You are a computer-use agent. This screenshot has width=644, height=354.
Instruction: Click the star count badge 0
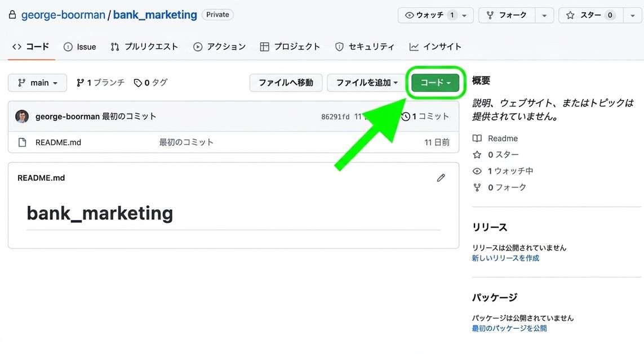click(x=610, y=15)
